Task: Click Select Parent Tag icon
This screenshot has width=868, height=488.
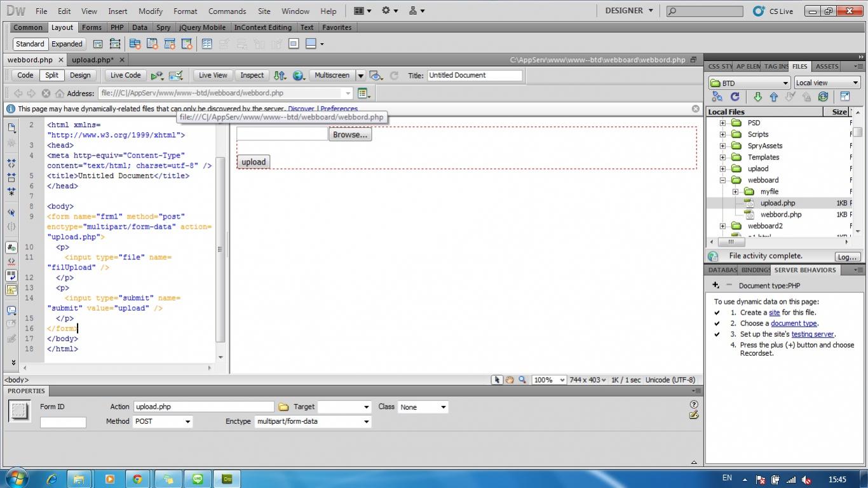Action: click(11, 213)
